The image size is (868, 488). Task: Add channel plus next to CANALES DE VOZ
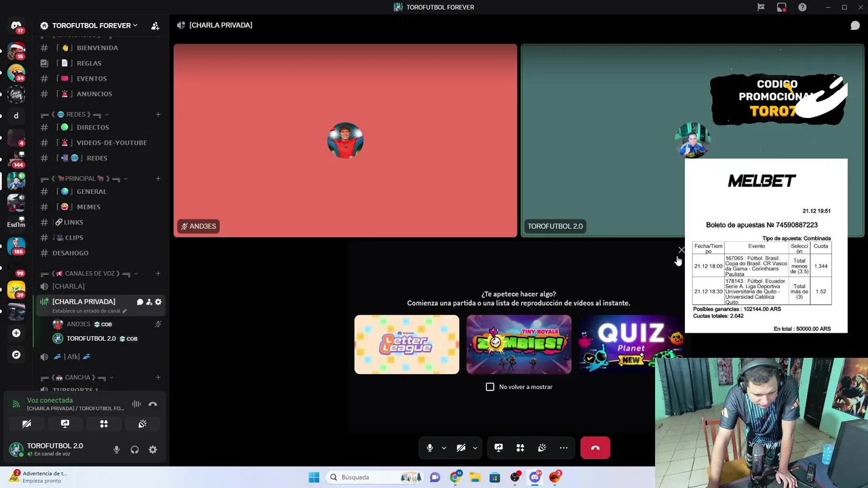coord(158,273)
